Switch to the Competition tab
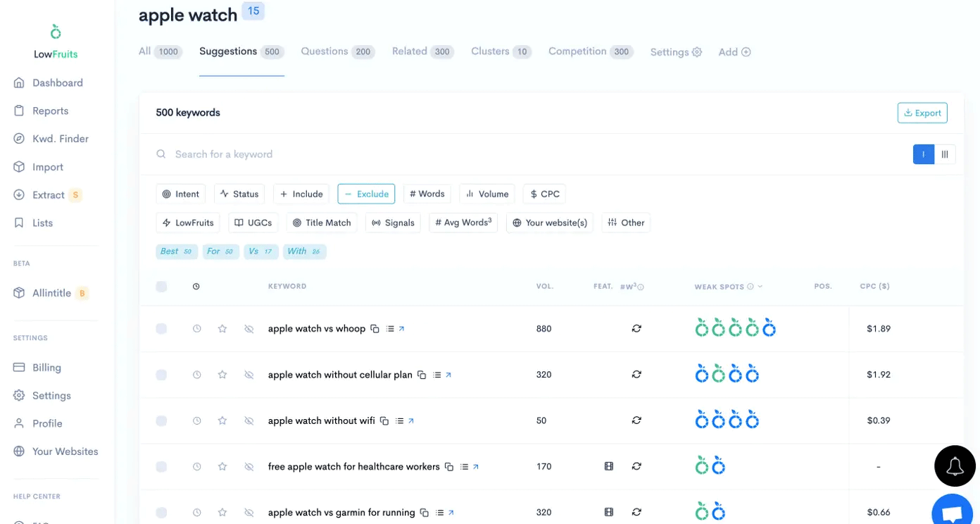 tap(591, 51)
